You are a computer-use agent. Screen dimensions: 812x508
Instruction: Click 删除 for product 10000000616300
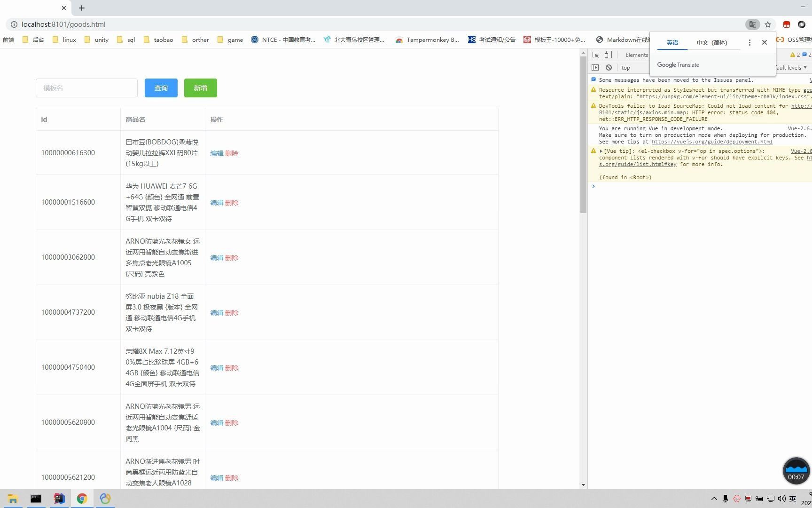(x=232, y=153)
